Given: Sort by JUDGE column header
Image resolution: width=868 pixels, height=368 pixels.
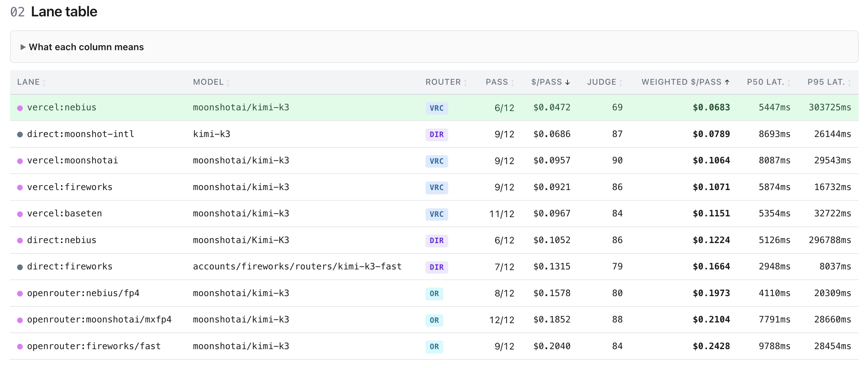Looking at the screenshot, I should 605,82.
